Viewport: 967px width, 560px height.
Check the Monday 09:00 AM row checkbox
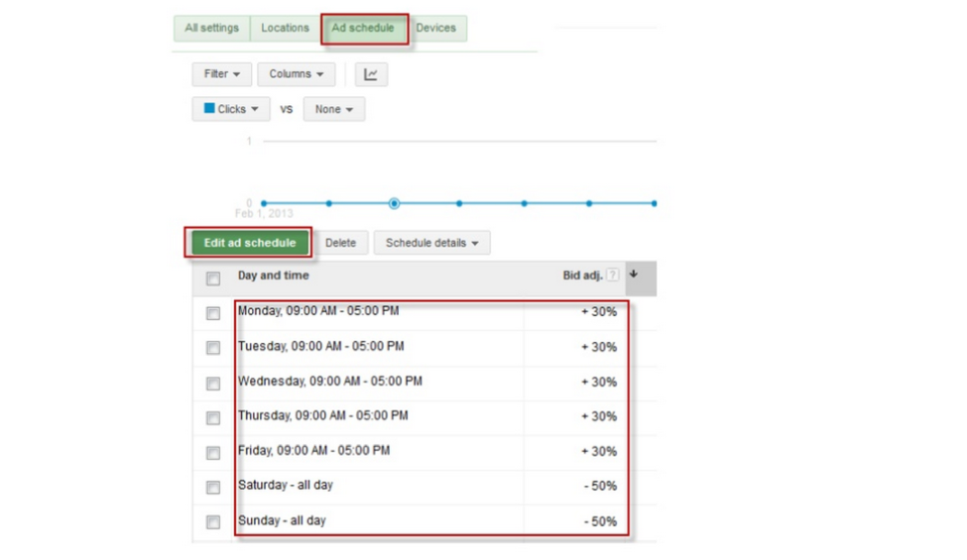(x=213, y=313)
